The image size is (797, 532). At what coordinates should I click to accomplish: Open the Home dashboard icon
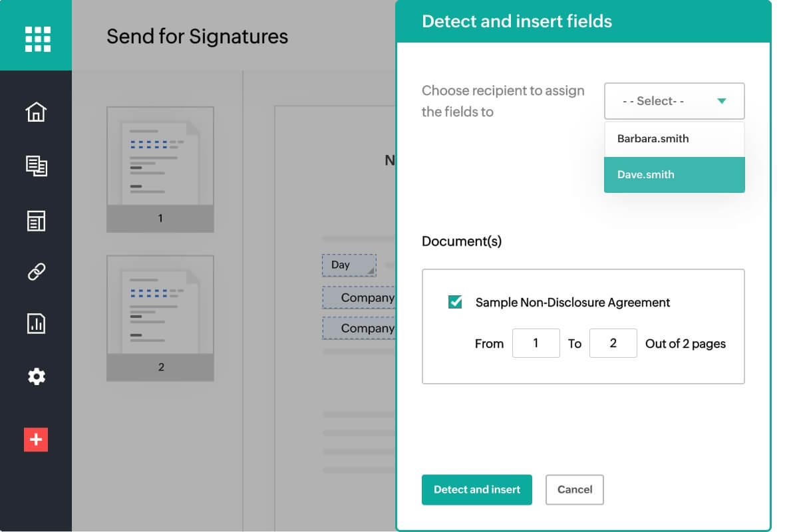[x=36, y=112]
